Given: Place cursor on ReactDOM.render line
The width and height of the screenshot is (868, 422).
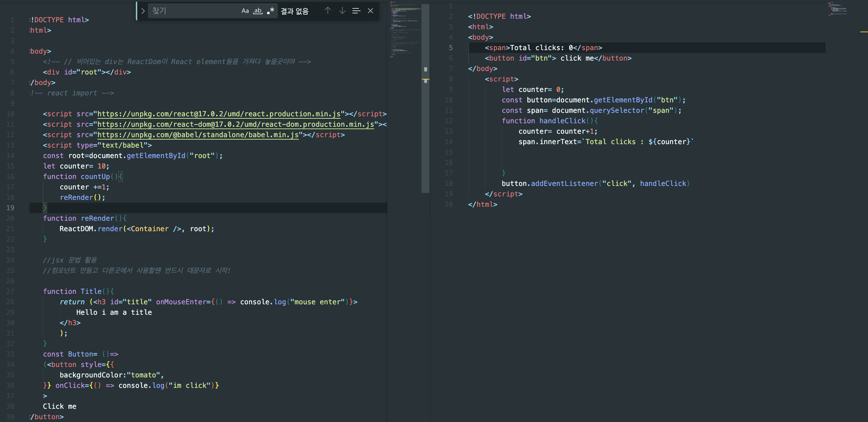Looking at the screenshot, I should pos(136,229).
